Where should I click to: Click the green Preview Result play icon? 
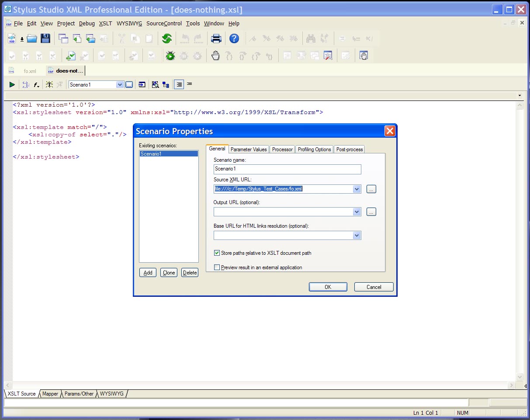click(x=12, y=85)
